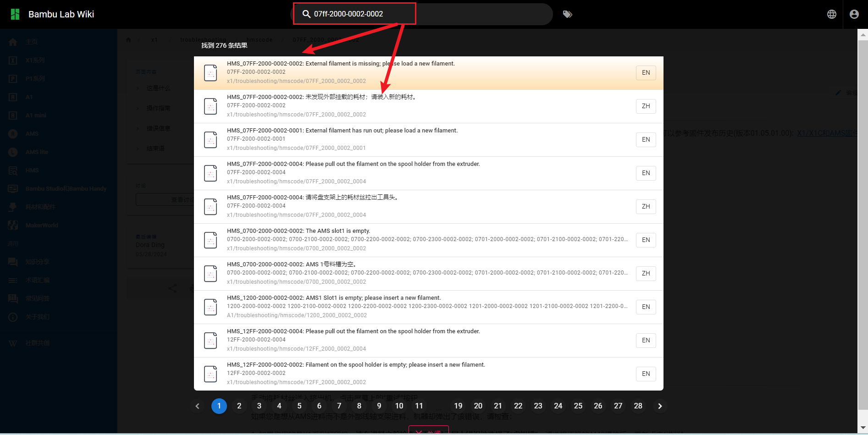This screenshot has width=868, height=435.
Task: Click document icon of HMS_07FF-2000-0002-0001 result
Action: tap(210, 140)
